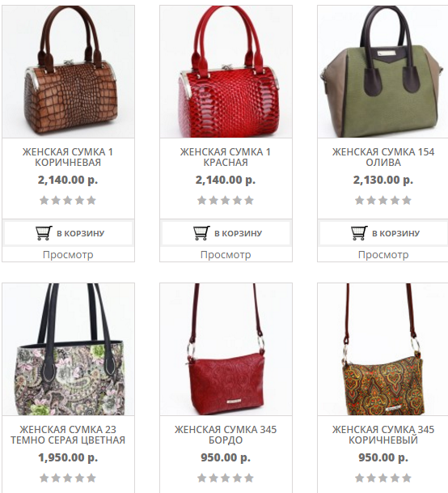448x493 pixels.
Task: Open the floral paisley tote bag image
Action: click(x=68, y=350)
